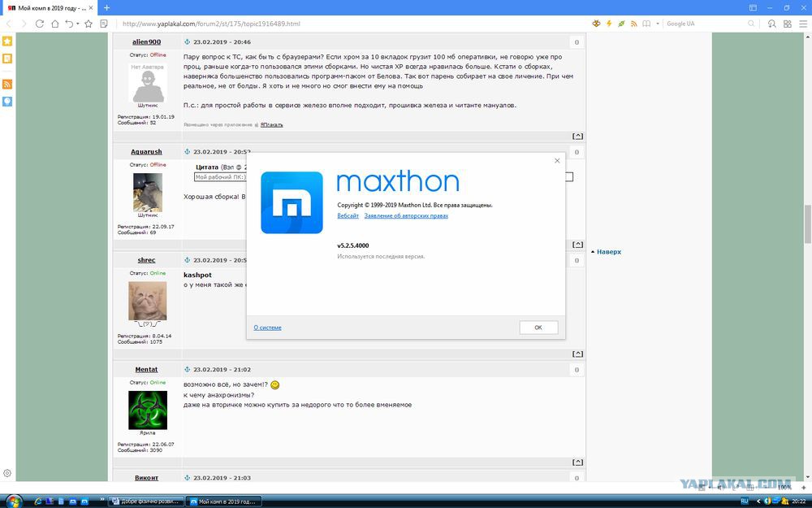Open the Windows Start button

pos(14,501)
